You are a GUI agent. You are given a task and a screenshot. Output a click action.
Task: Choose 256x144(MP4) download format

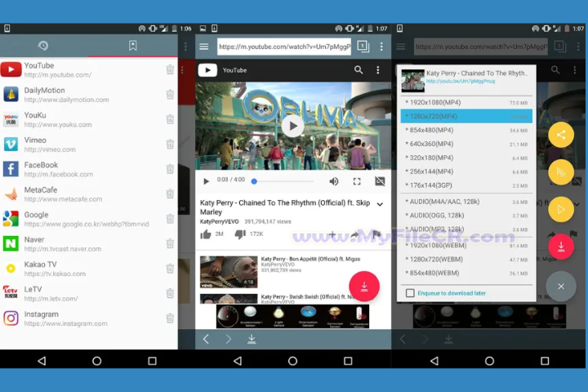pos(466,171)
